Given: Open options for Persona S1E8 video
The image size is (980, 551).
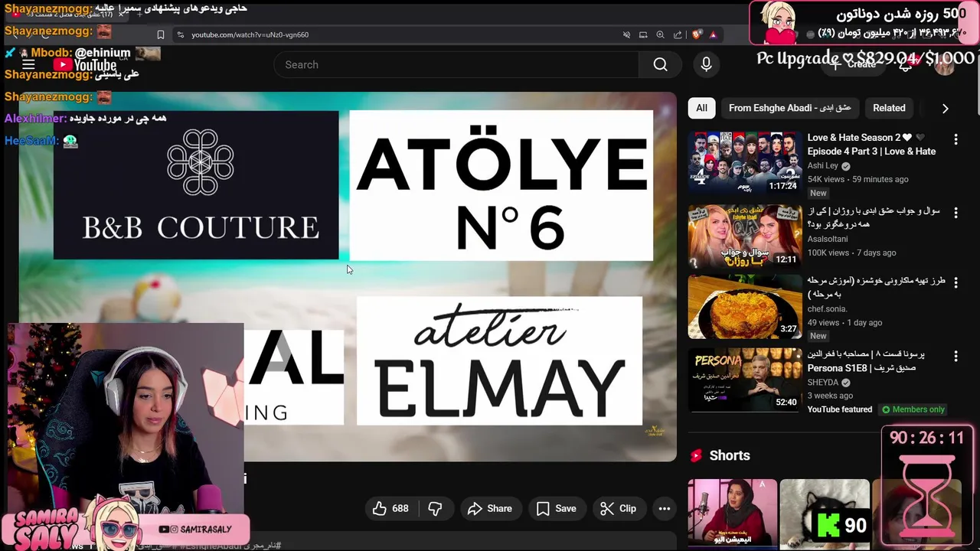Looking at the screenshot, I should coord(955,356).
